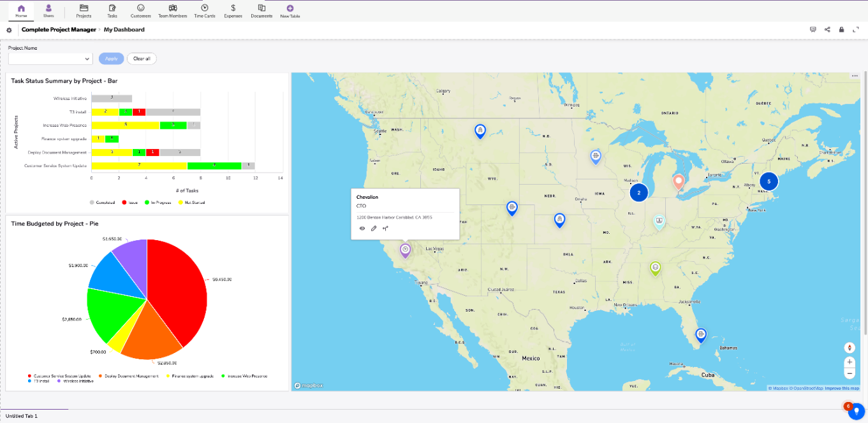Screen dimensions: 868x423
Task: Apply the project filter
Action: click(112, 59)
